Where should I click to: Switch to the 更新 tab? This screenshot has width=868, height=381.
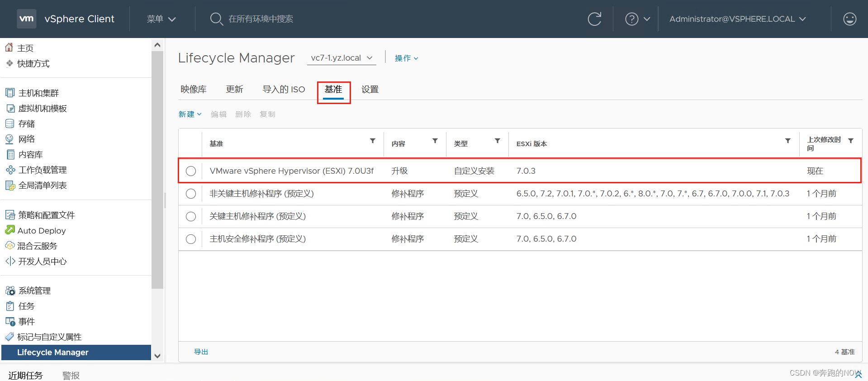pyautogui.click(x=234, y=89)
